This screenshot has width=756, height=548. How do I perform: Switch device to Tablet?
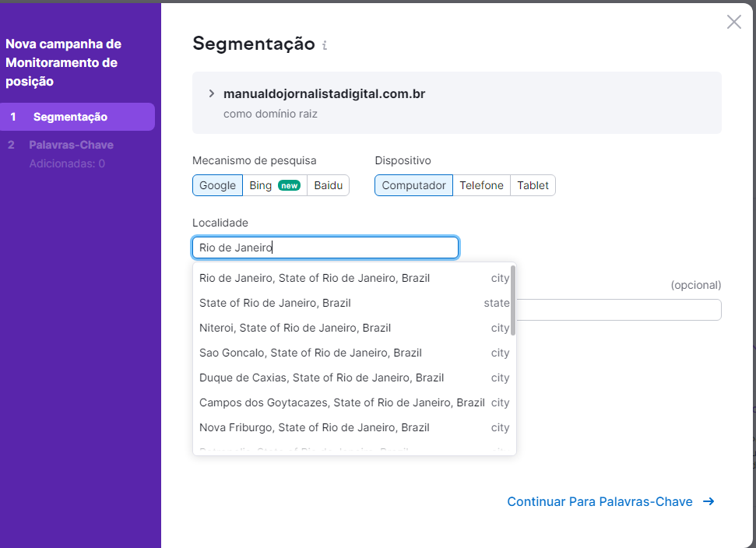click(x=533, y=185)
